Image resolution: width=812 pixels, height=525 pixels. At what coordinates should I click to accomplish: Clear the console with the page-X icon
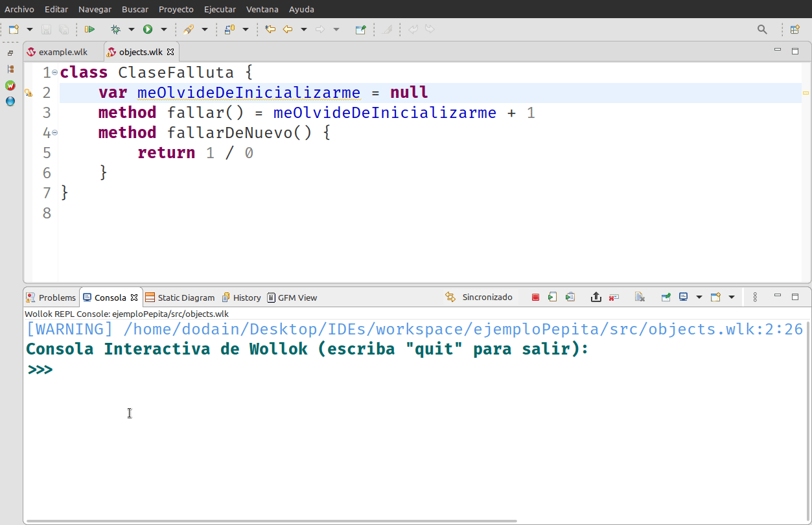click(x=640, y=297)
